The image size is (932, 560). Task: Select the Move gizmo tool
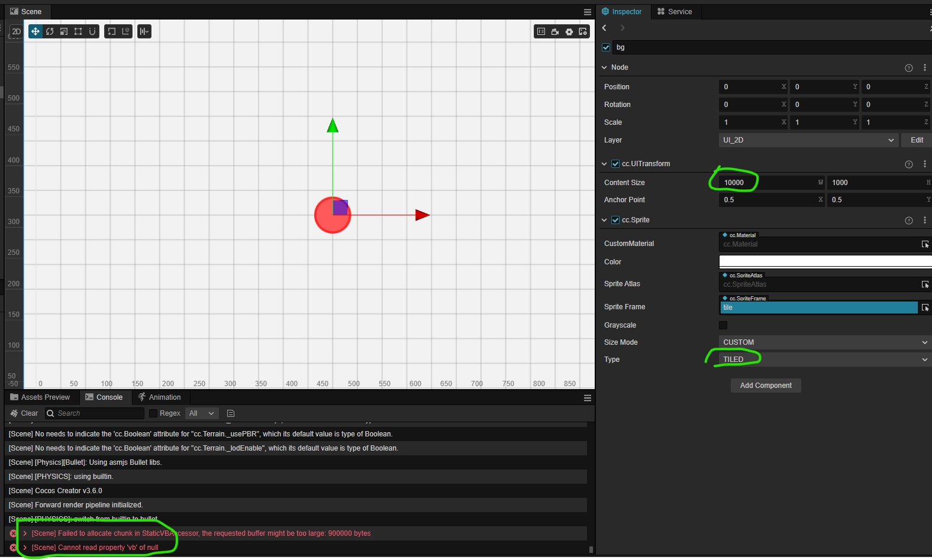pyautogui.click(x=36, y=31)
